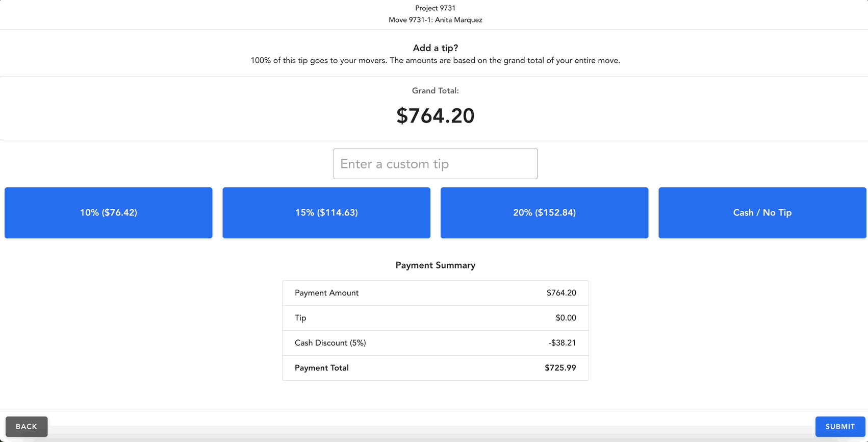Viewport: 868px width, 442px height.
Task: Select the 10% ($76.42) tip option
Action: 108,213
